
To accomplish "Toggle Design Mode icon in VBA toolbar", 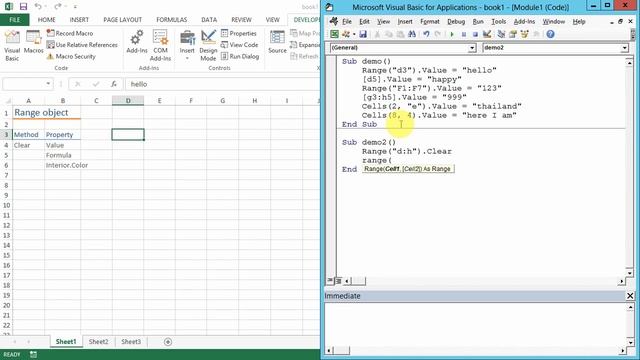I will pyautogui.click(x=487, y=34).
